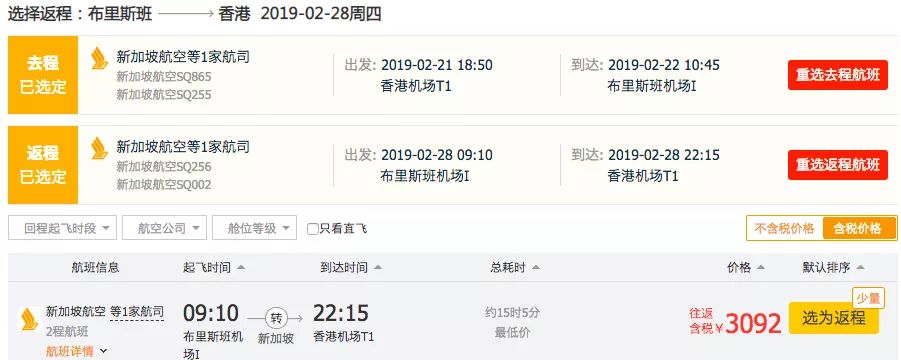Image resolution: width=901 pixels, height=360 pixels.
Task: Expand 航班详情 flight details
Action: point(76,351)
